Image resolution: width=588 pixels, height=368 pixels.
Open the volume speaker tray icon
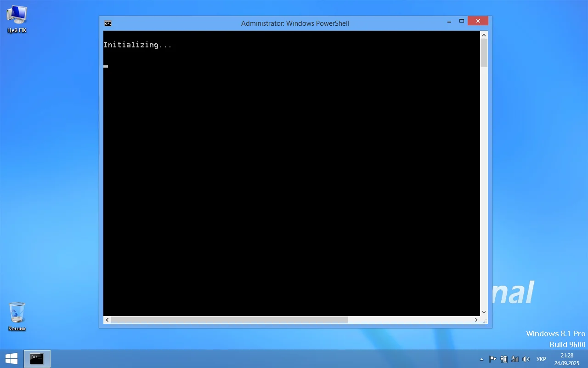526,359
